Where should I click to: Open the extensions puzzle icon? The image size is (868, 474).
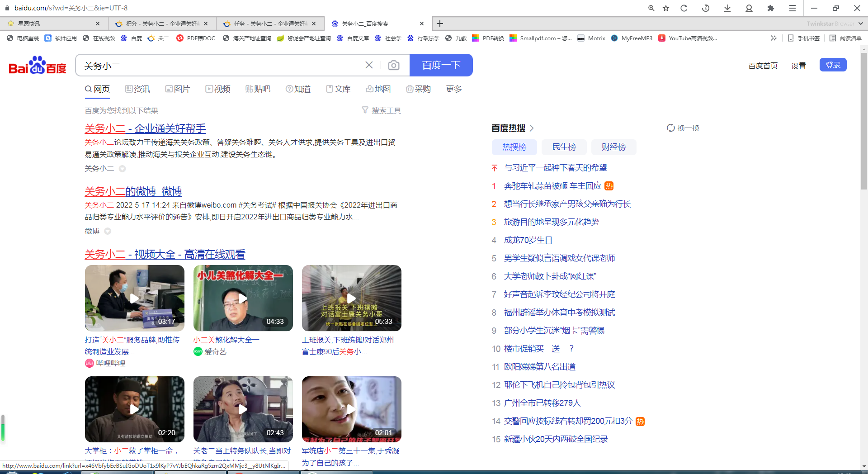(771, 8)
